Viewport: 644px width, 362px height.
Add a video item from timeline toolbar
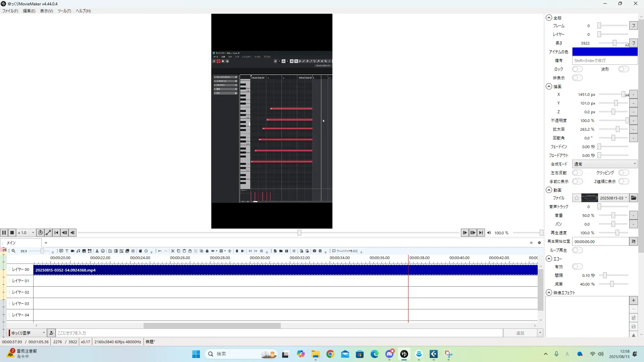[72, 251]
